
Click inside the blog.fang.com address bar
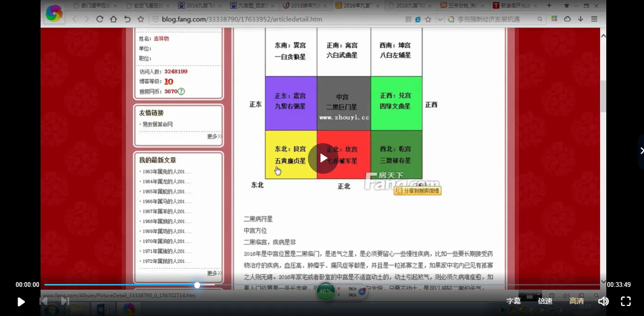coord(239,20)
